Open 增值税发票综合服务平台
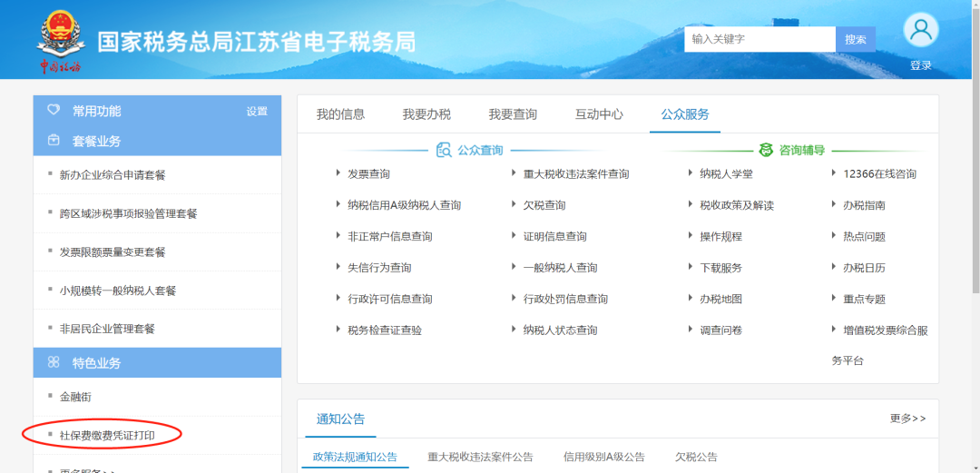This screenshot has height=473, width=980. pos(880,345)
